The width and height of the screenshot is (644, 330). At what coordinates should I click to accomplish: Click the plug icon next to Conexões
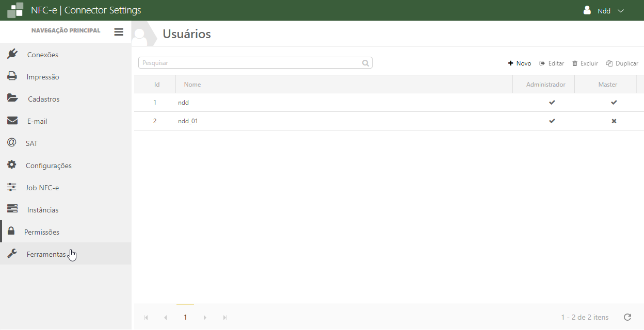tap(12, 54)
